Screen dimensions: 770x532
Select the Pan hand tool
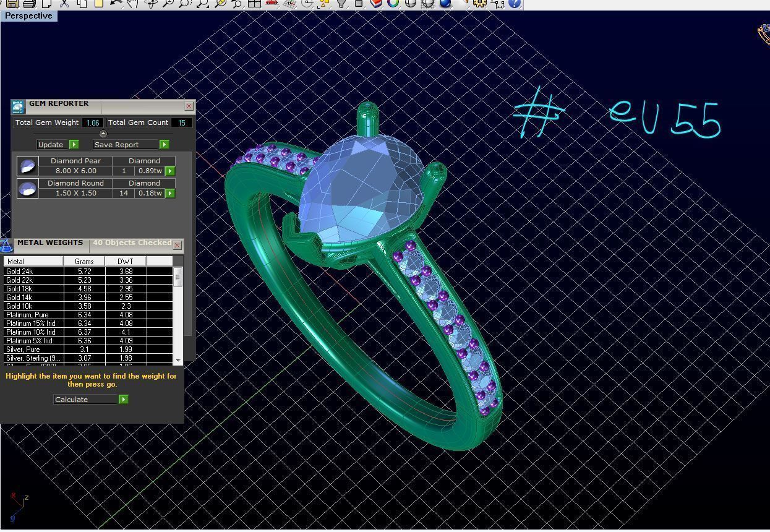click(133, 3)
